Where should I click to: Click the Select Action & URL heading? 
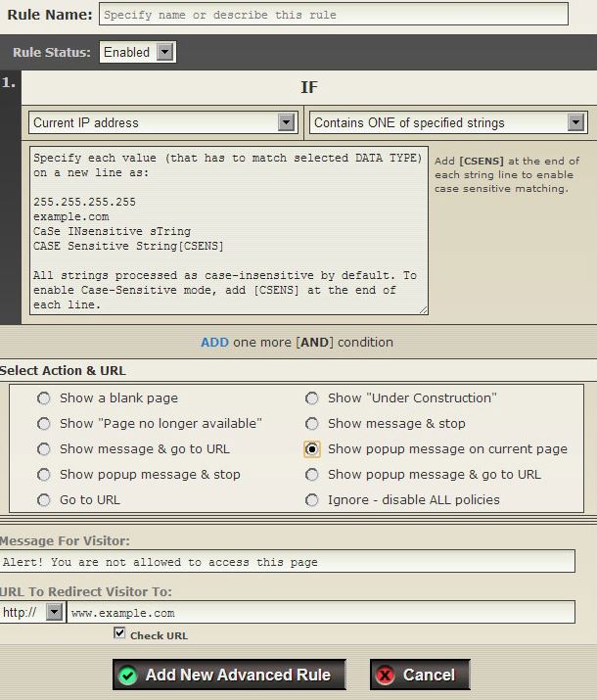(x=63, y=370)
